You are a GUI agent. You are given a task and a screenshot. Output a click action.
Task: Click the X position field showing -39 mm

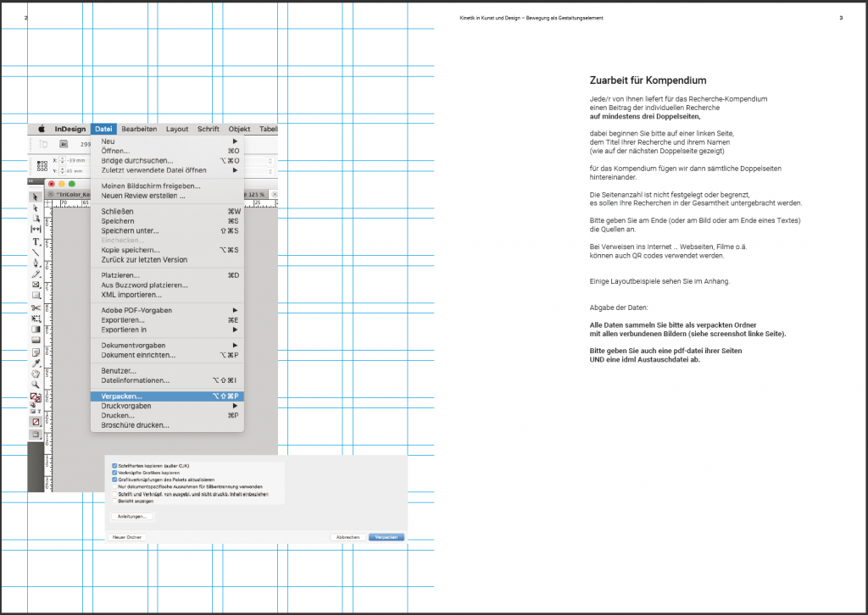tap(77, 160)
